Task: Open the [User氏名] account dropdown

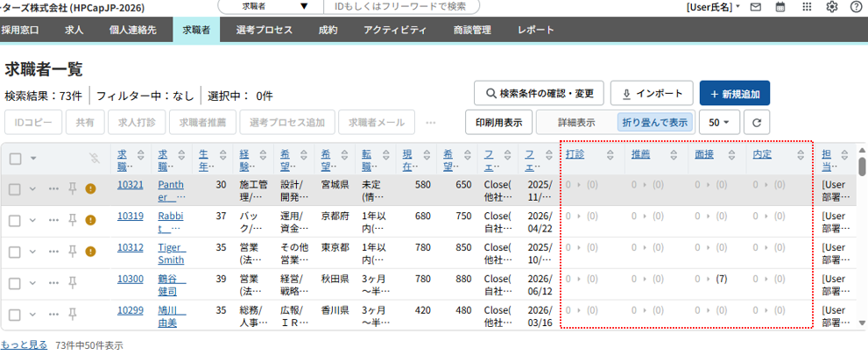Action: pyautogui.click(x=713, y=7)
